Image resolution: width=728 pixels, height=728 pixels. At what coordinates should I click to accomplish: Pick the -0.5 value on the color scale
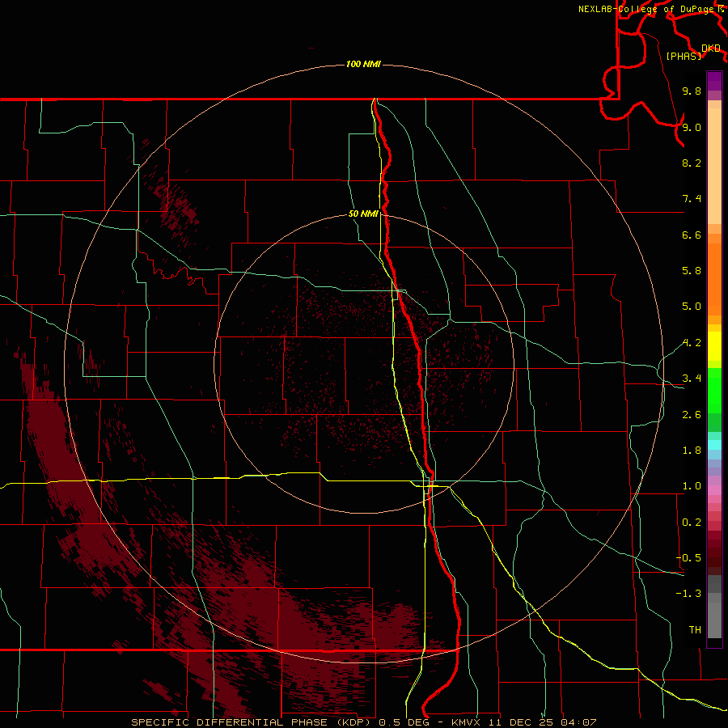(x=688, y=558)
